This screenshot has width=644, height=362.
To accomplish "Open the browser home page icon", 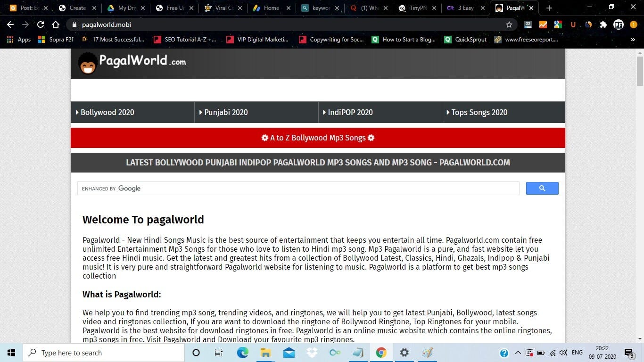I will click(56, 25).
